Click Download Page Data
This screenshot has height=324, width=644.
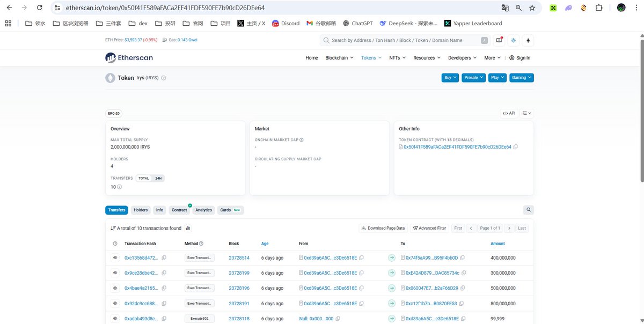click(383, 228)
